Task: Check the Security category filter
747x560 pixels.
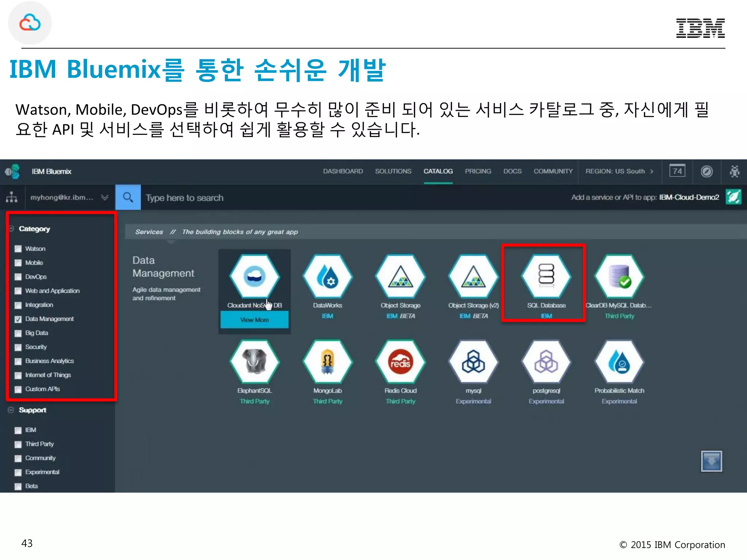Action: 18,347
